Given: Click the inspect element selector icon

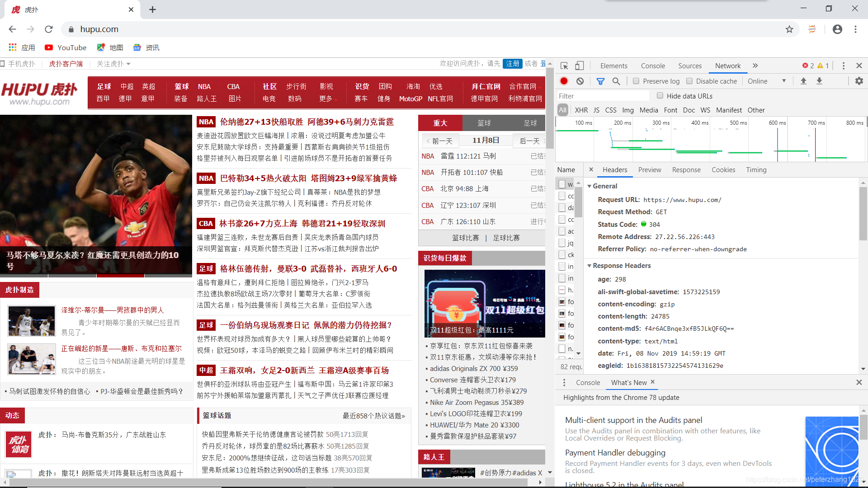Looking at the screenshot, I should (x=564, y=66).
